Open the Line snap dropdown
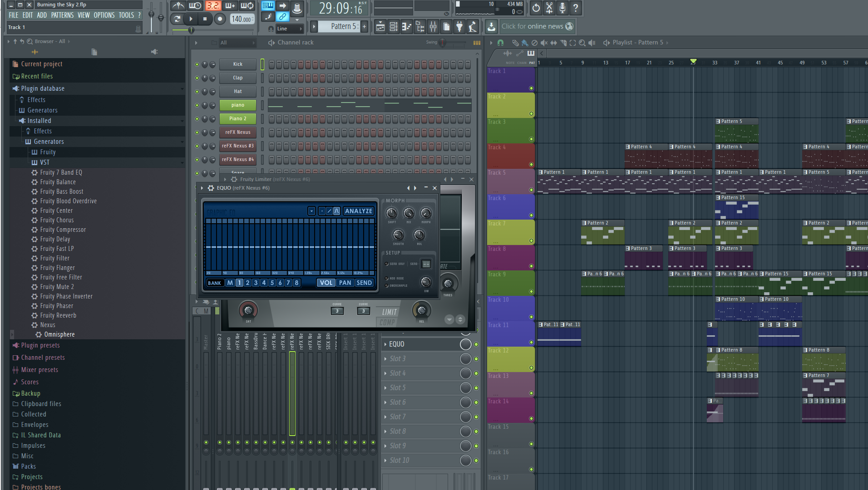Image resolution: width=868 pixels, height=490 pixels. click(289, 28)
